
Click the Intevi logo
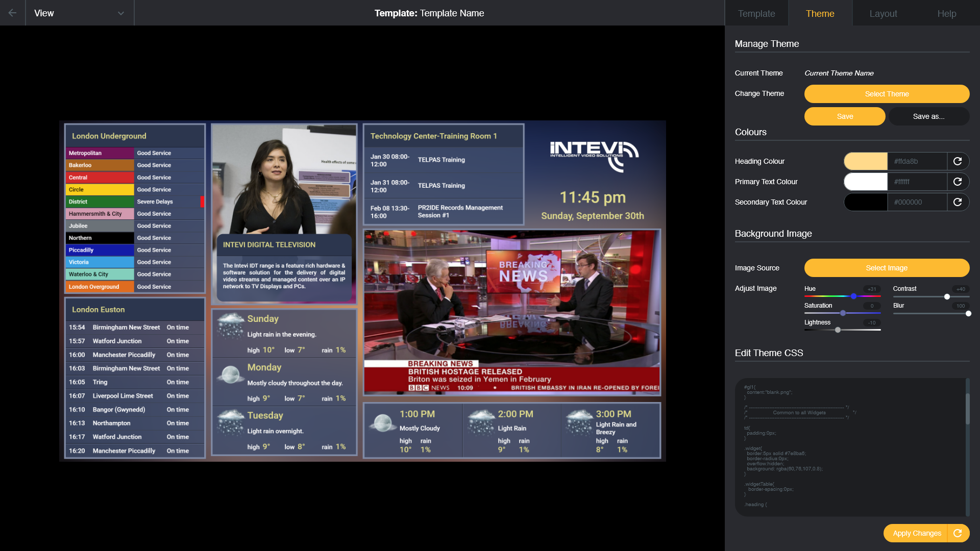tap(594, 156)
